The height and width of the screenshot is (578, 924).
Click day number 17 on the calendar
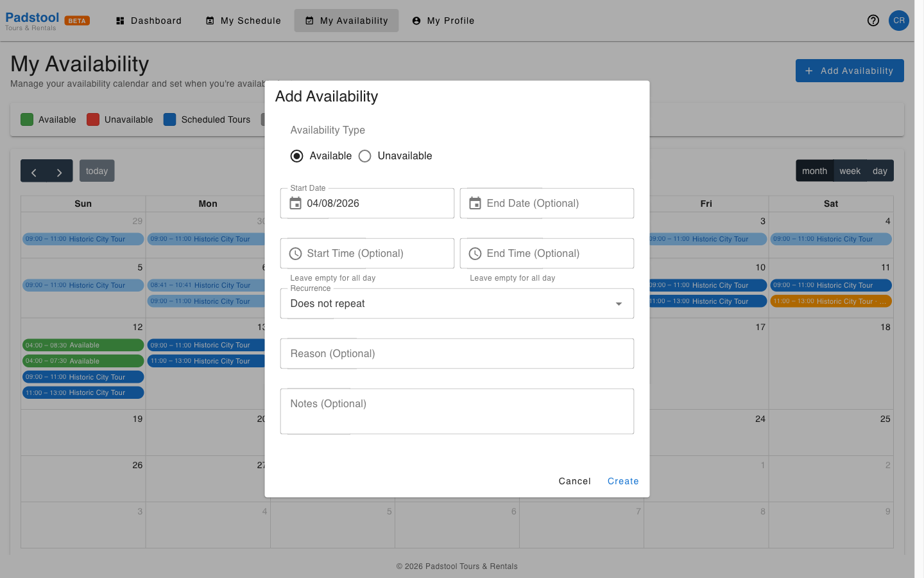(x=760, y=327)
